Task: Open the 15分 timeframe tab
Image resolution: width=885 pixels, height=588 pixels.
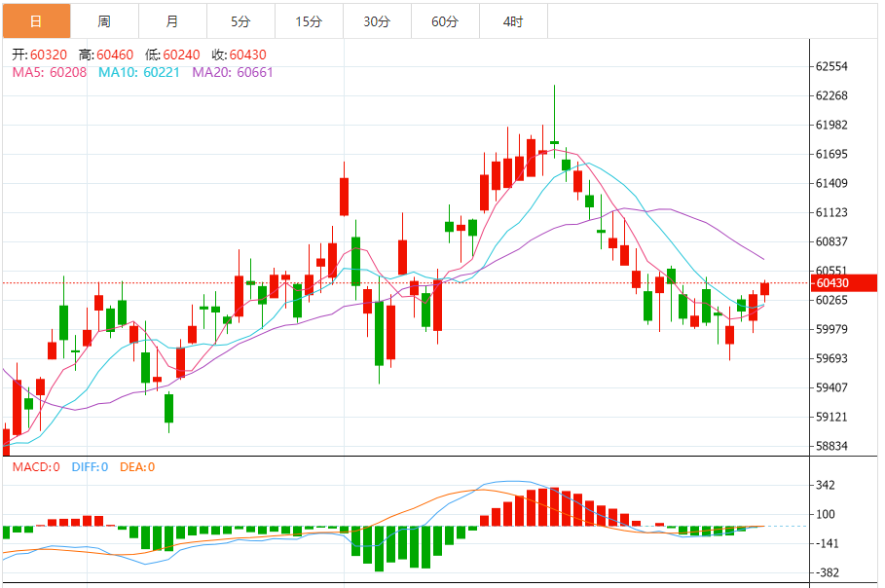Action: (310, 21)
